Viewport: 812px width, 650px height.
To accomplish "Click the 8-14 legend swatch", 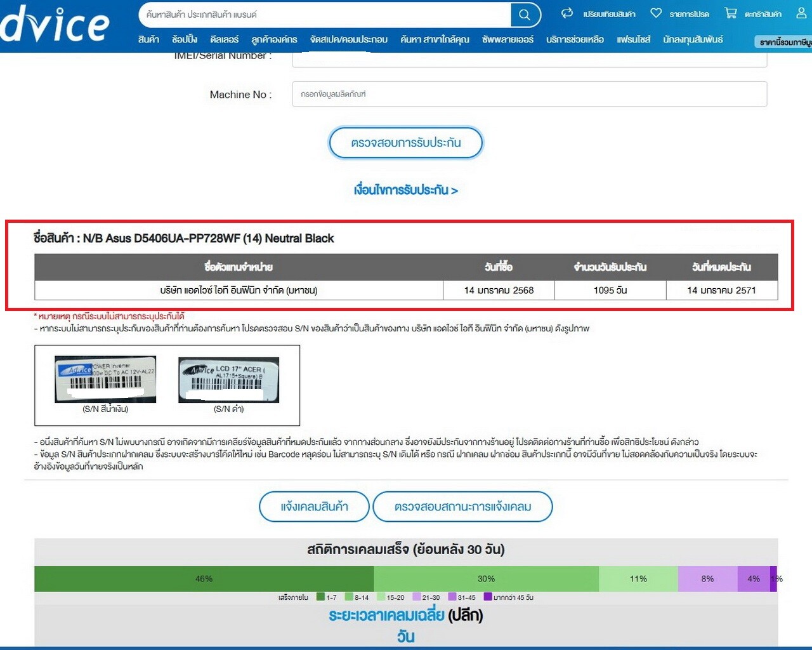I will coord(349,597).
